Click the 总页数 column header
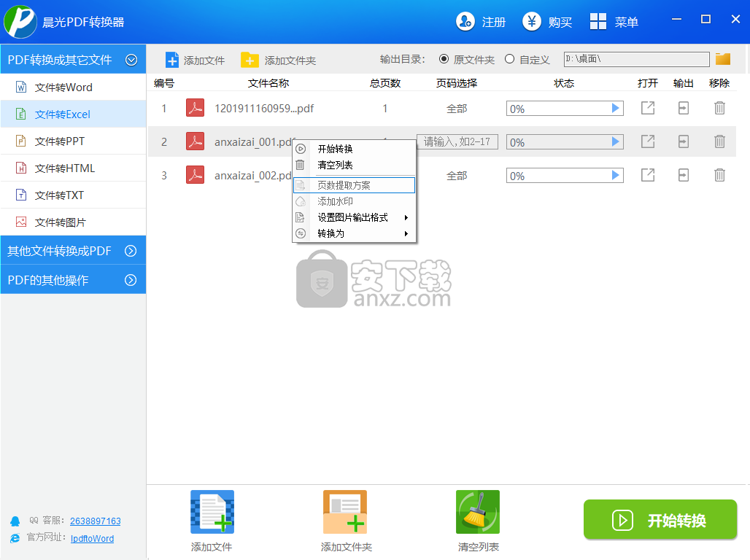The height and width of the screenshot is (560, 750). pos(385,82)
